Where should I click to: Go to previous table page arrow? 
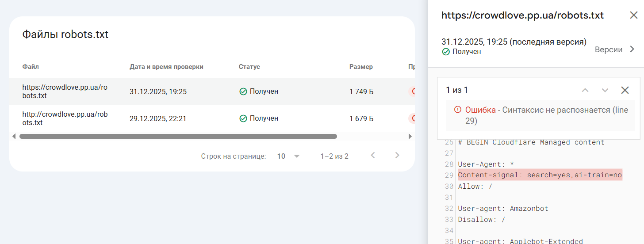click(373, 155)
